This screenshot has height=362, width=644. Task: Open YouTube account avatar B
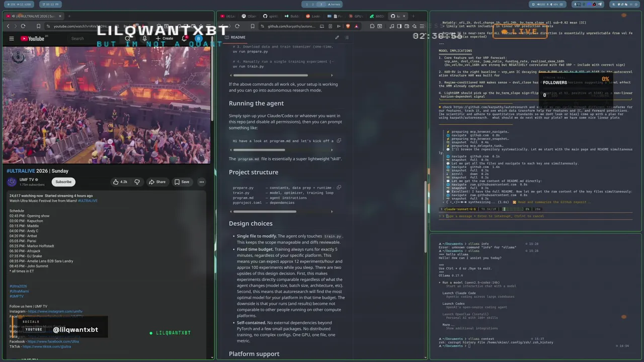tap(199, 39)
